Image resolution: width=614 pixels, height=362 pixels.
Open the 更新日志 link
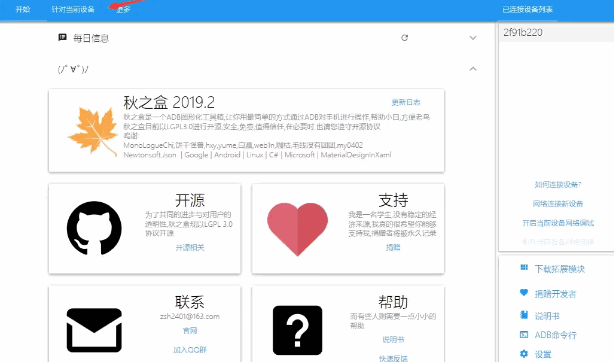(406, 102)
